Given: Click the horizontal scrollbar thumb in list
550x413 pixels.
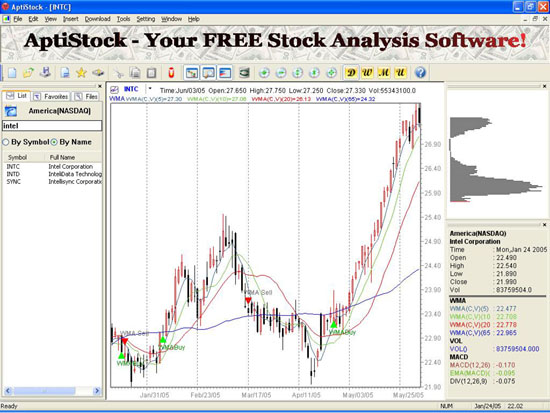Looking at the screenshot, I should [45, 391].
